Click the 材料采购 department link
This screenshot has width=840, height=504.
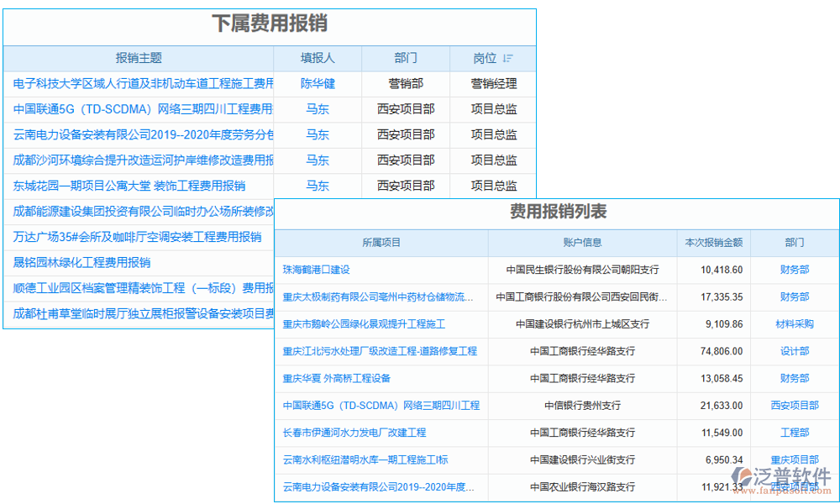click(x=795, y=324)
